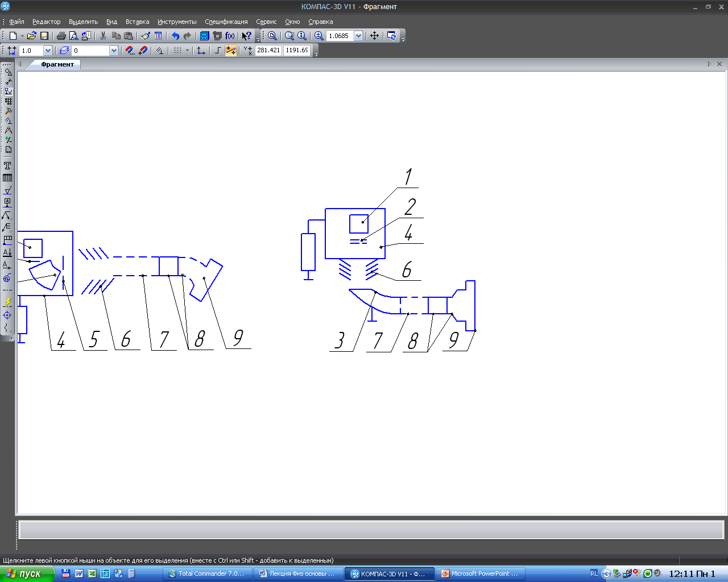Click the Paste clipboard icon
The width and height of the screenshot is (728, 582).
point(129,36)
